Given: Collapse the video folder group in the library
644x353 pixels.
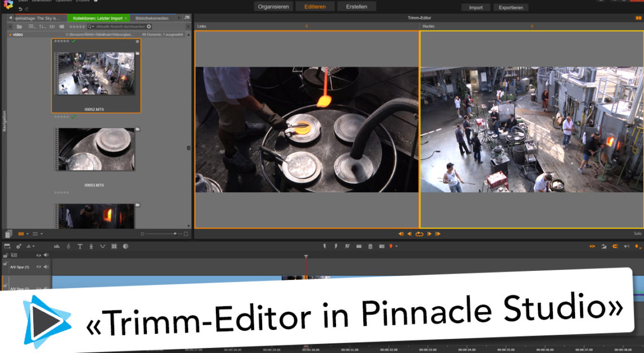Looking at the screenshot, I should [x=10, y=35].
